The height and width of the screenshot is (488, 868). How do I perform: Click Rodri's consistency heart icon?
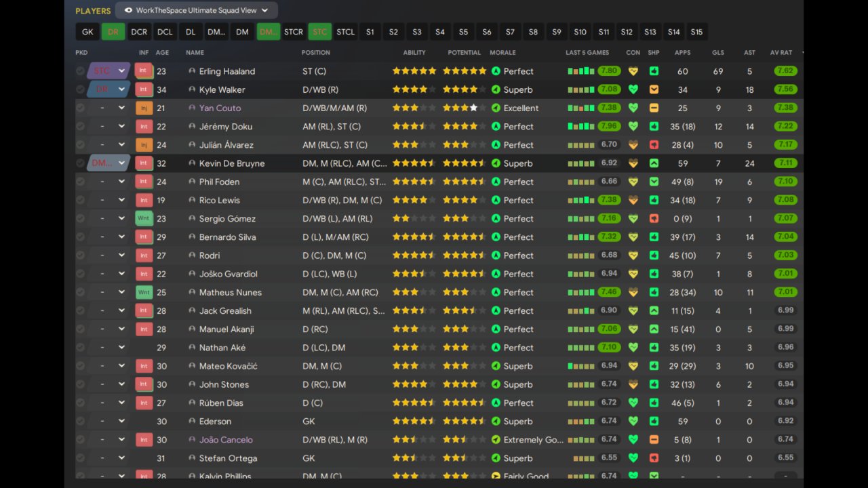[633, 256]
